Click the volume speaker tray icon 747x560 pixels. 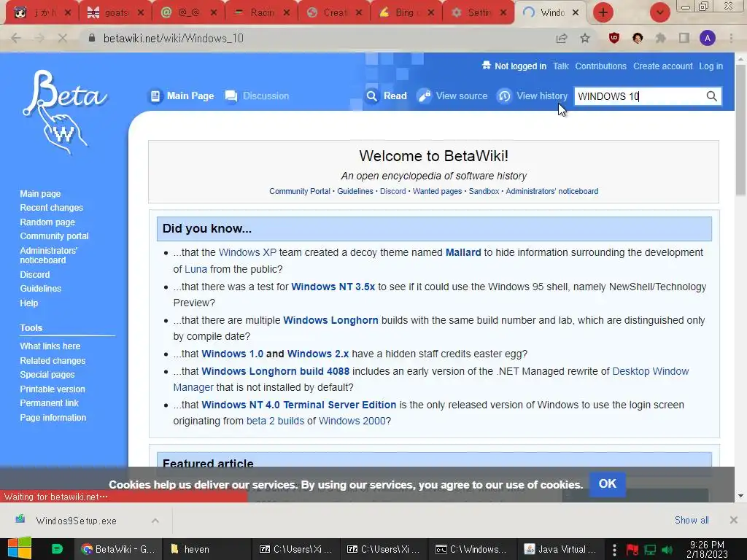click(668, 550)
